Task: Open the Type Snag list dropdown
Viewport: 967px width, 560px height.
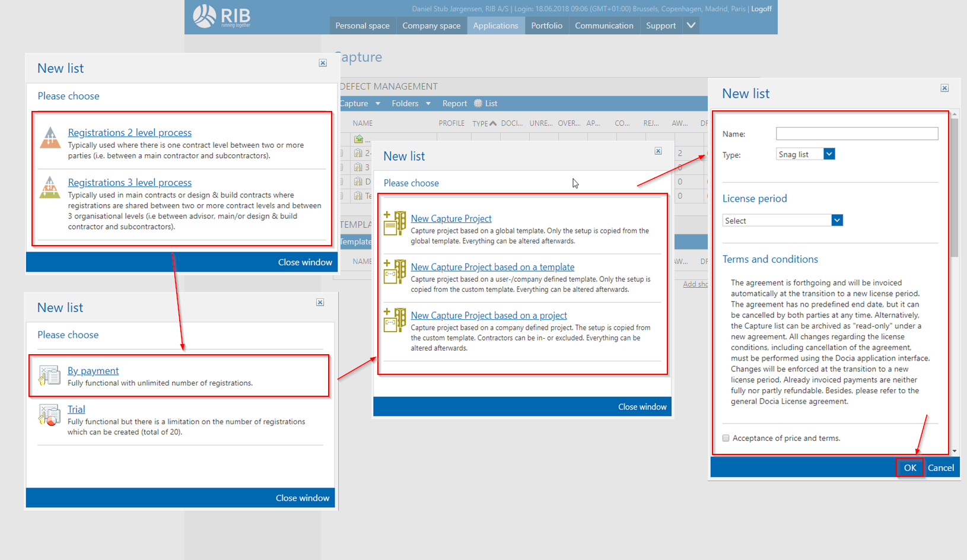Action: (829, 154)
